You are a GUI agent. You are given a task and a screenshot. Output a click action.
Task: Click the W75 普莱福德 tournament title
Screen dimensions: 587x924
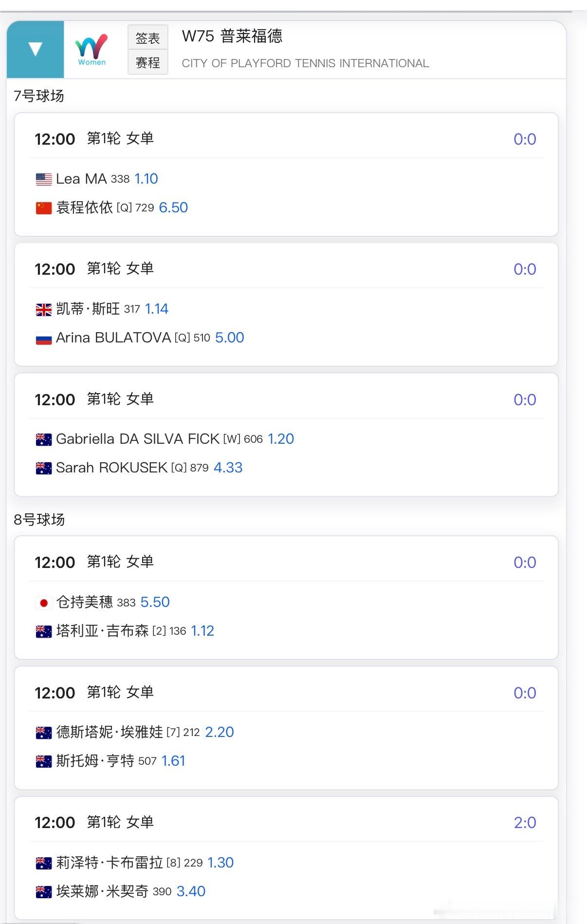(x=232, y=37)
